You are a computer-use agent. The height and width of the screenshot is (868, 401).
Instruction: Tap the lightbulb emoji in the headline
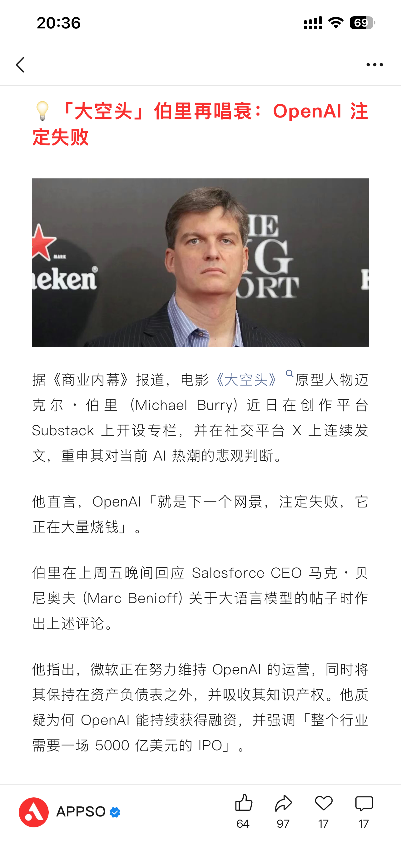42,111
